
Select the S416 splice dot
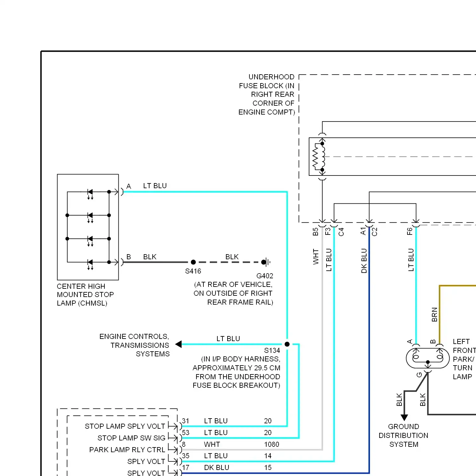(193, 262)
